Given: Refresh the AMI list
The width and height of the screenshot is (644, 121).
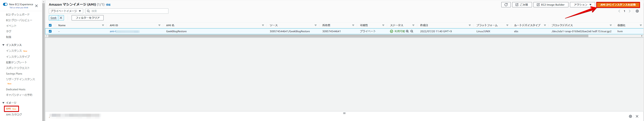Looking at the screenshot, I should pyautogui.click(x=506, y=5).
